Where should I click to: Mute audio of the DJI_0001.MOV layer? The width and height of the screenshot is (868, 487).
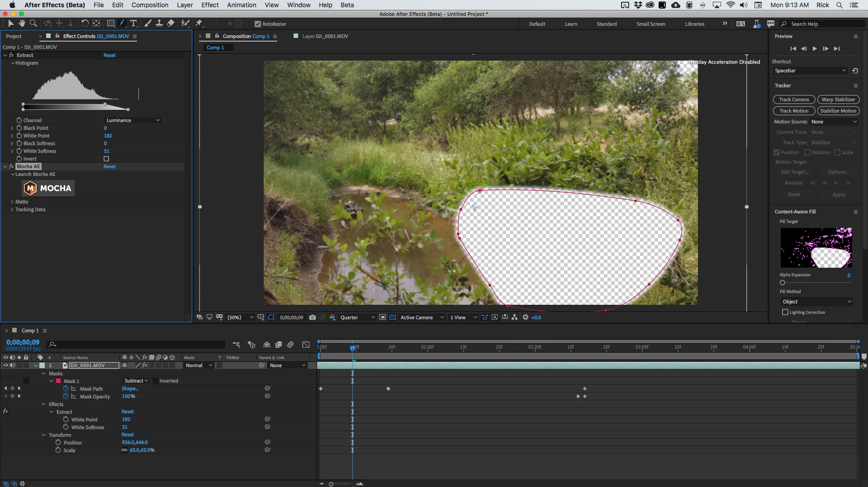click(x=12, y=365)
